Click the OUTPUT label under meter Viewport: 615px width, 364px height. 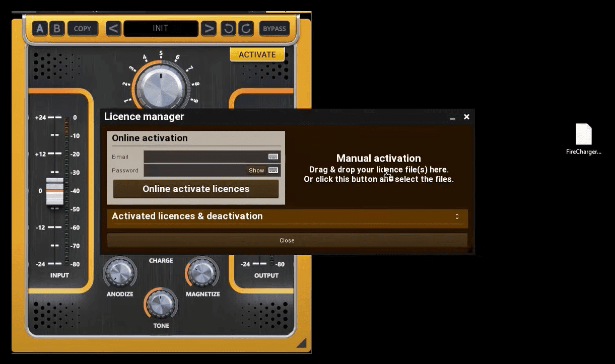(x=266, y=275)
